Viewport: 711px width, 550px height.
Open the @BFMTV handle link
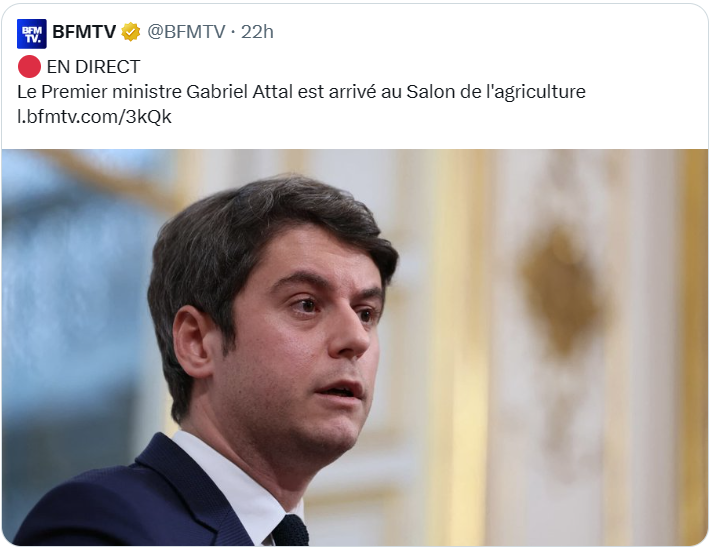(186, 32)
